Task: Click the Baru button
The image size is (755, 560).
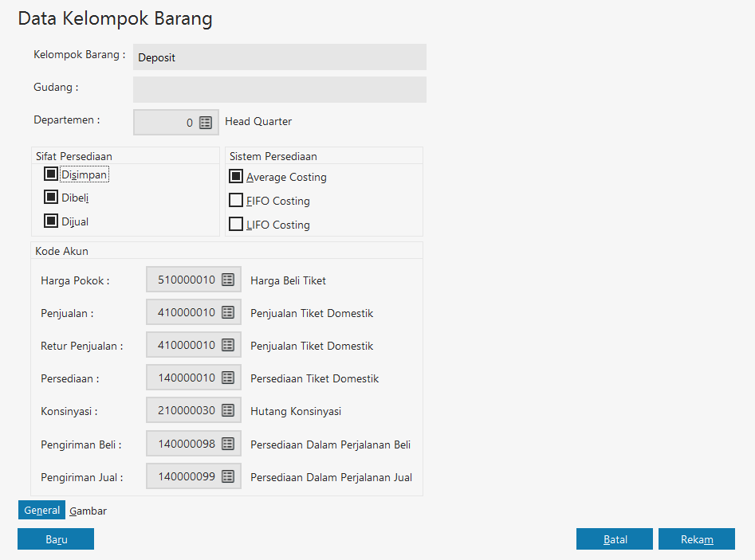Action: tap(56, 539)
